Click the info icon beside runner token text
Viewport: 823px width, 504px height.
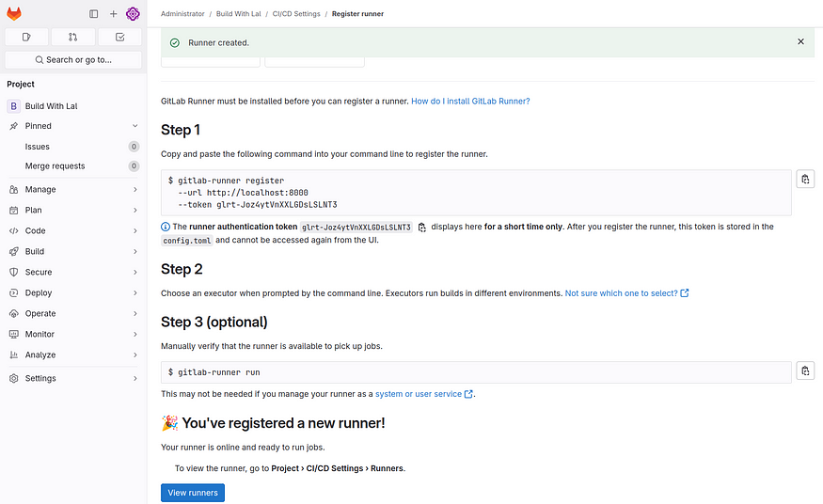pos(166,228)
